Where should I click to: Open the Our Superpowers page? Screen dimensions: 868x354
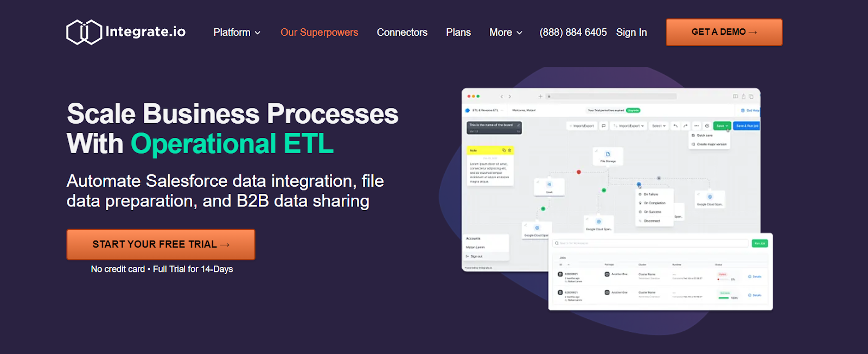tap(319, 33)
